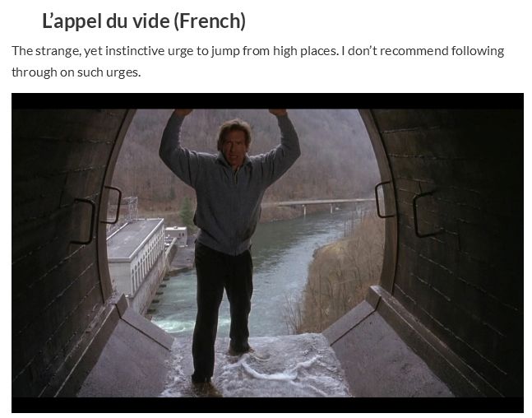Click the metal handle on the left tunnel wall
The width and height of the screenshot is (532, 418).
[82, 221]
